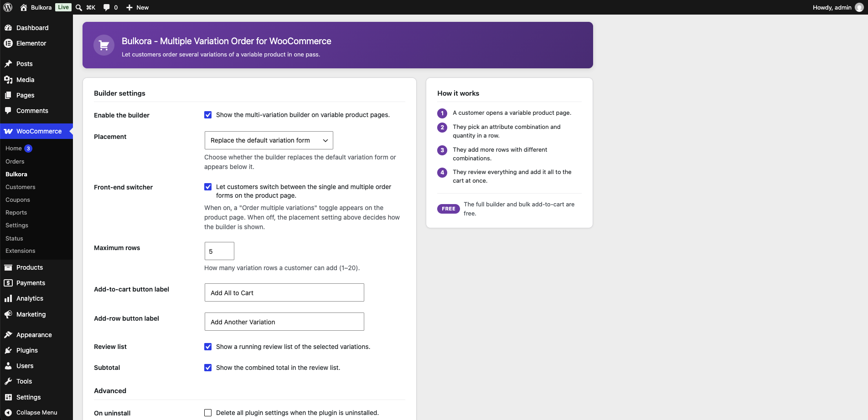Viewport: 868px width, 420px height.
Task: Open the Status submenu item
Action: (x=14, y=238)
